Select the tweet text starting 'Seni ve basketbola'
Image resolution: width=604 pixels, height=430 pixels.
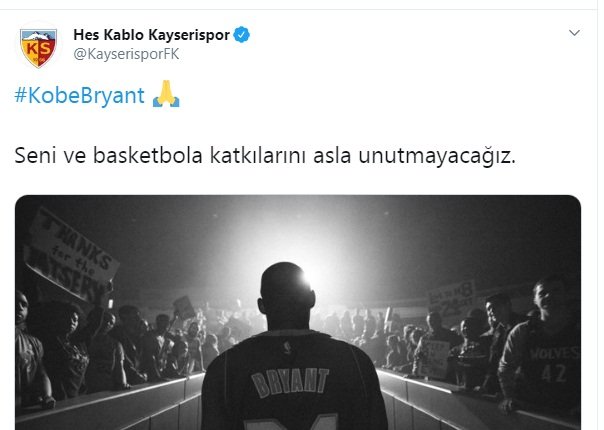pyautogui.click(x=265, y=156)
